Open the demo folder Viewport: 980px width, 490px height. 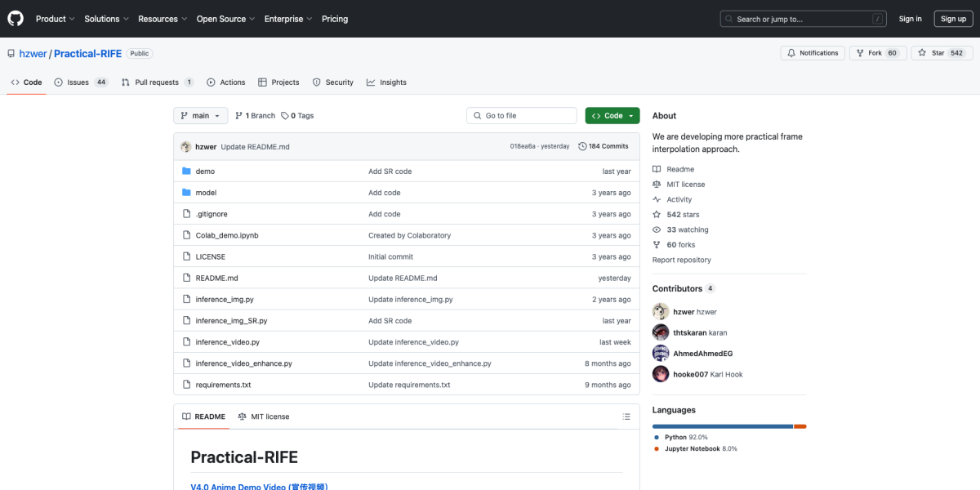pos(205,171)
